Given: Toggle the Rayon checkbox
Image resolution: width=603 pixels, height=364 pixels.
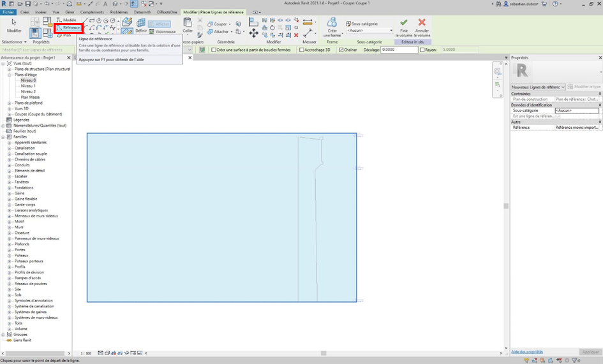Looking at the screenshot, I should tap(422, 50).
